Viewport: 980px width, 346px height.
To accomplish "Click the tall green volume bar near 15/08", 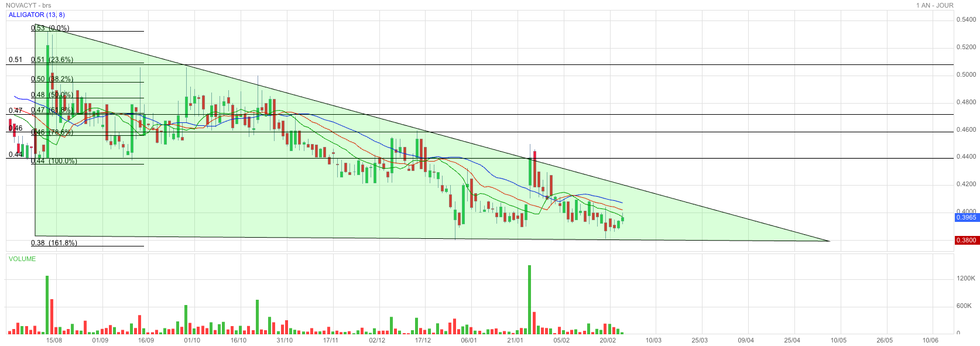I will click(47, 304).
